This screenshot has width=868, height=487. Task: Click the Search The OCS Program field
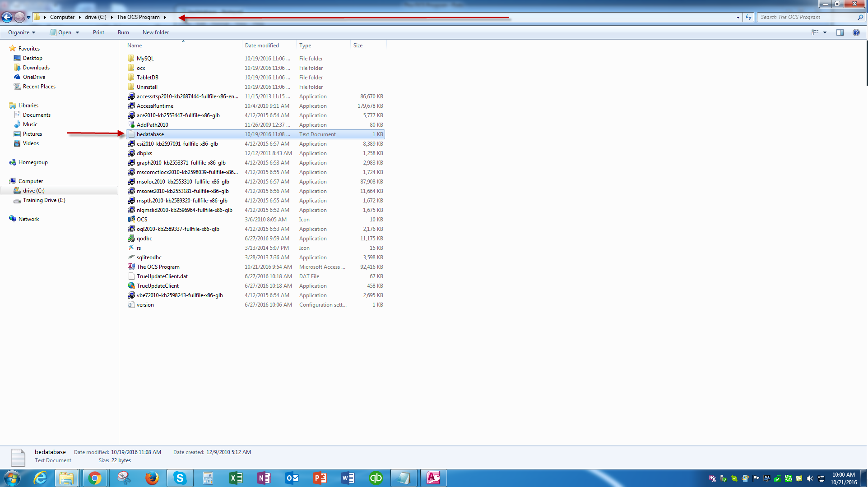(807, 17)
